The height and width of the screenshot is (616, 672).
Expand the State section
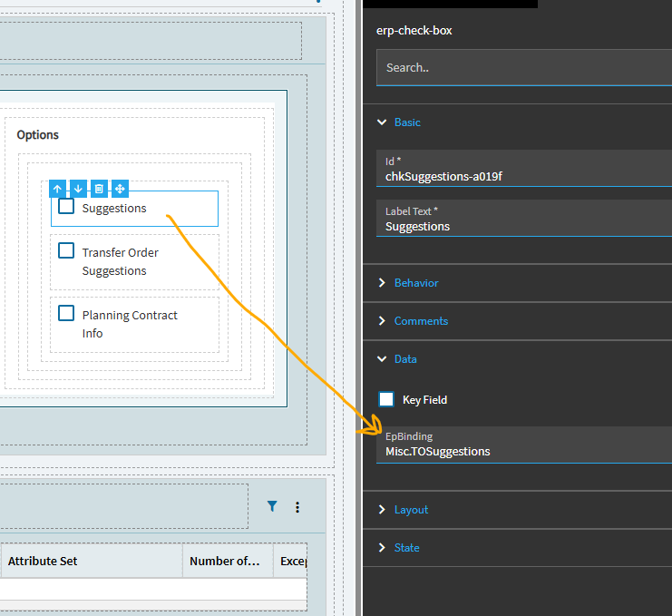coord(382,547)
